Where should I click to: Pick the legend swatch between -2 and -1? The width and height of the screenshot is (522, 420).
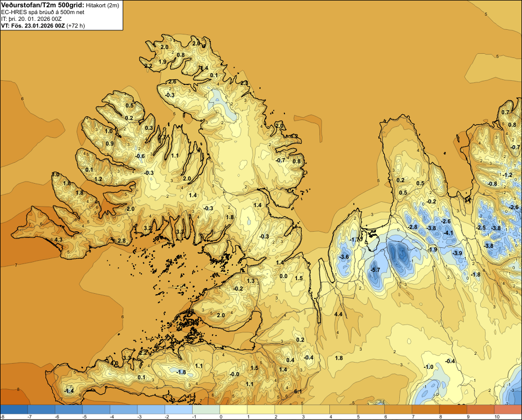point(179,410)
